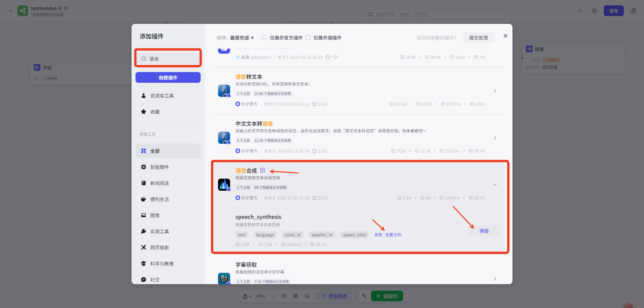Click the back arrow in top bar
644x308 pixels.
point(10,11)
